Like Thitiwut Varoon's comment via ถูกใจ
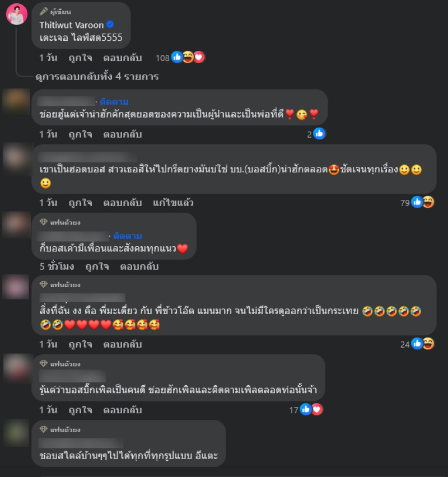448x477 pixels. [80, 58]
